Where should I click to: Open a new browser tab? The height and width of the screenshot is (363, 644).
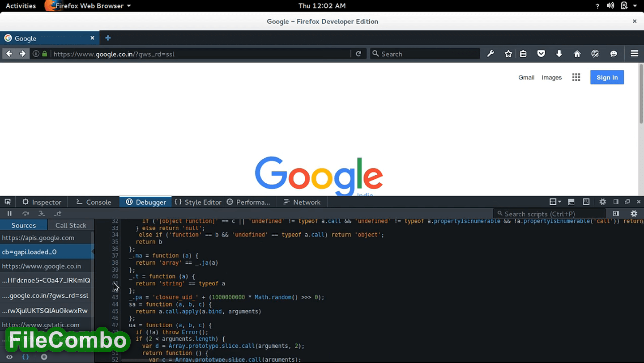tap(108, 38)
